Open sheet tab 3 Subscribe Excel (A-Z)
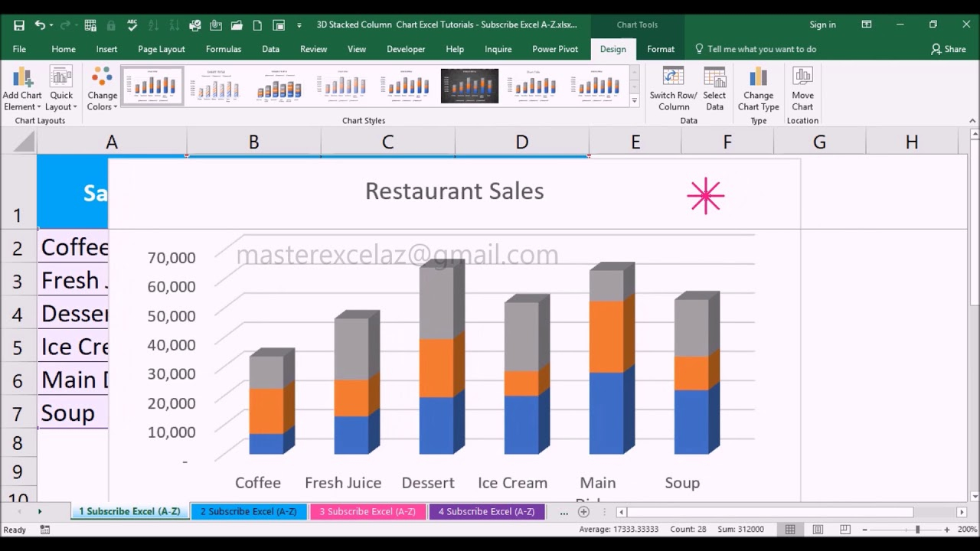Screen dimensions: 980x551 click(x=367, y=511)
